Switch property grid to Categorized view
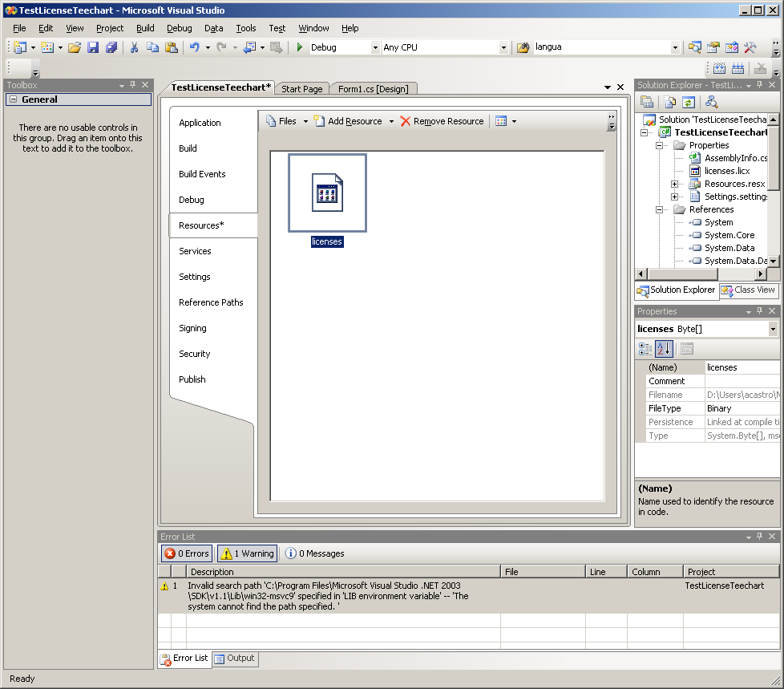The width and height of the screenshot is (784, 689). coord(645,349)
